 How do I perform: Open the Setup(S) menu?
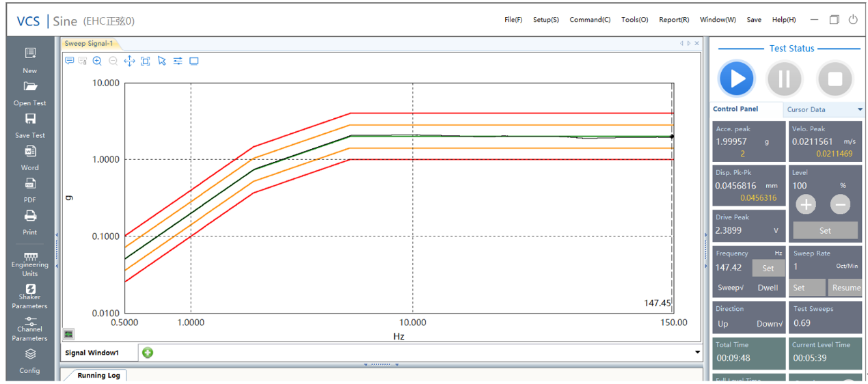tap(545, 20)
